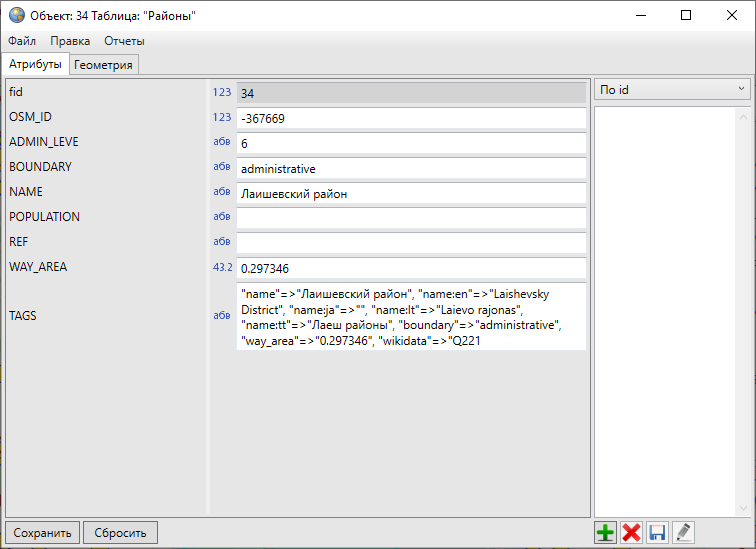Image resolution: width=756 pixels, height=549 pixels.
Task: Switch to the Геометрия tab
Action: 104,65
